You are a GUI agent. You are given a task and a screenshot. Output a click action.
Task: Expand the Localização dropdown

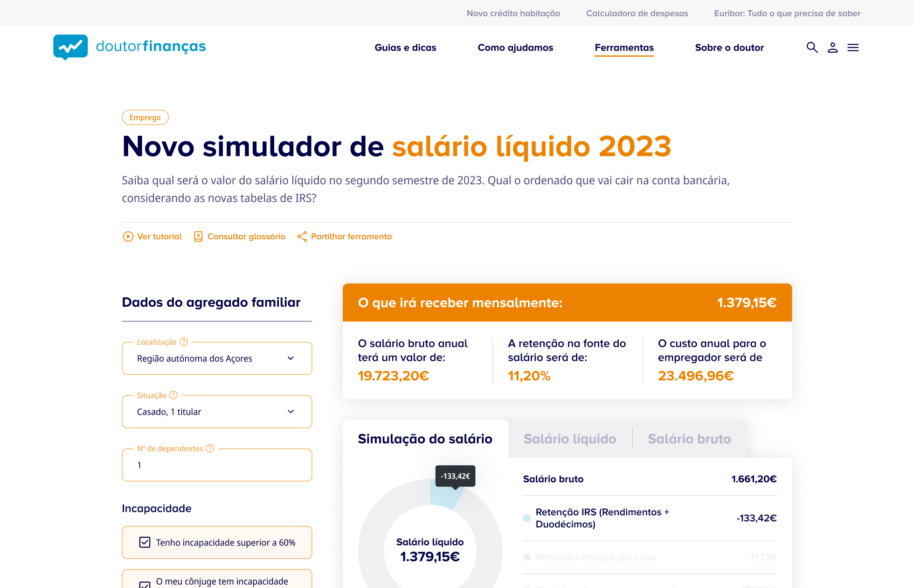pyautogui.click(x=217, y=358)
